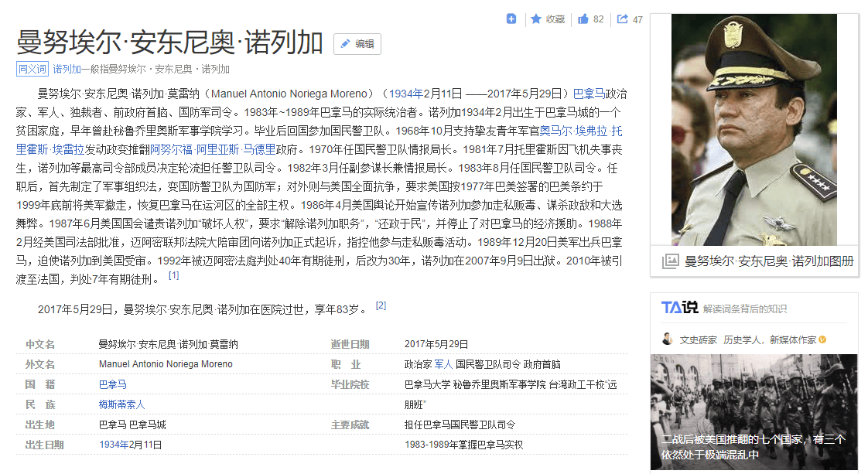Click the share arrow icon
This screenshot has height=474, width=868.
(623, 19)
